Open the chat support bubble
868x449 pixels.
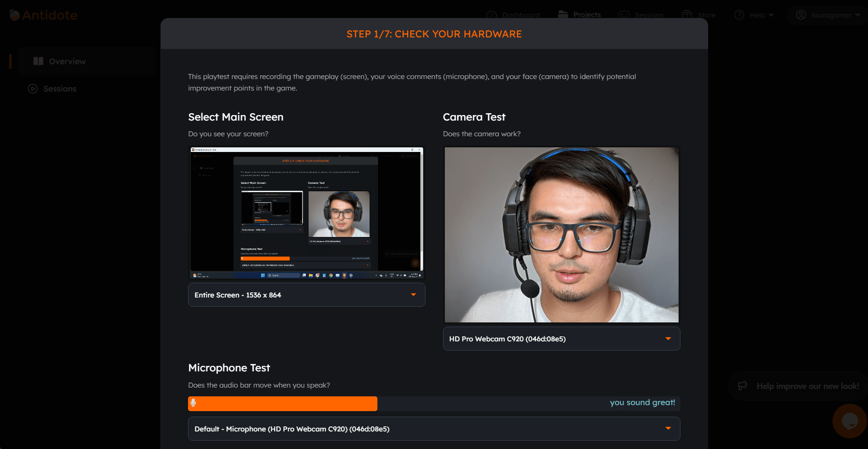coord(850,421)
